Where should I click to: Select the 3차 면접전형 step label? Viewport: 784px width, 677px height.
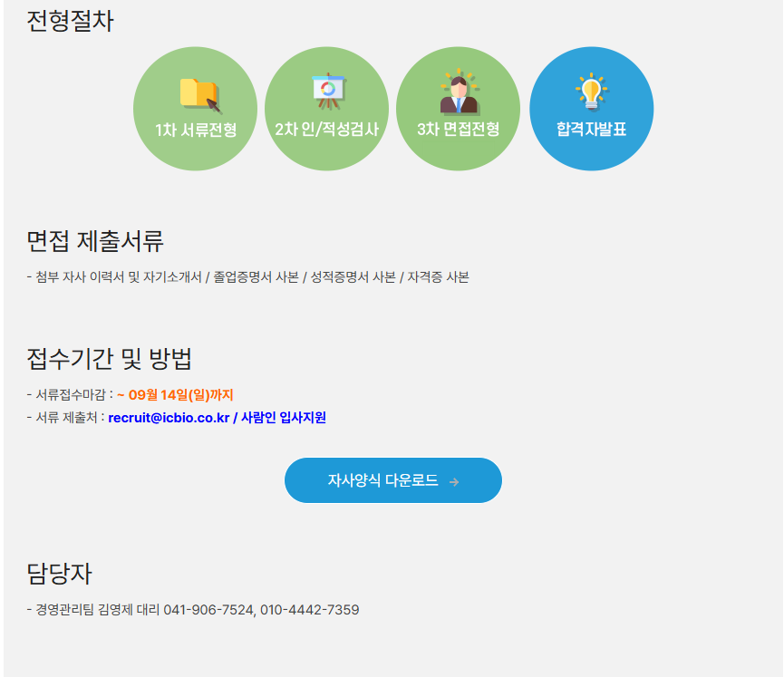[x=459, y=130]
